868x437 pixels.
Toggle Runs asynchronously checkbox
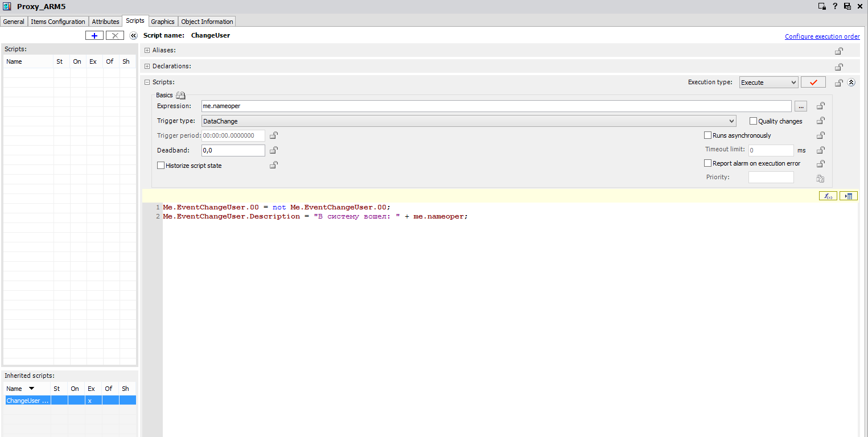click(x=708, y=135)
